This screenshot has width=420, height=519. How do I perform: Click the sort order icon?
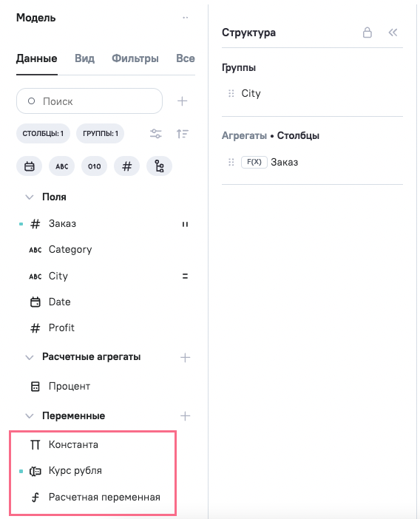tap(183, 134)
